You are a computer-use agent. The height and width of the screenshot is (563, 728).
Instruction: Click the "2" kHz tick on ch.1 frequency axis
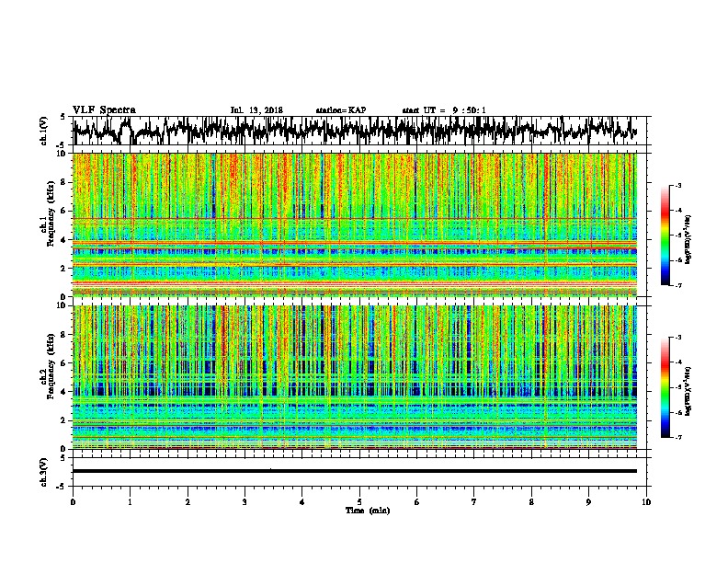pos(63,268)
